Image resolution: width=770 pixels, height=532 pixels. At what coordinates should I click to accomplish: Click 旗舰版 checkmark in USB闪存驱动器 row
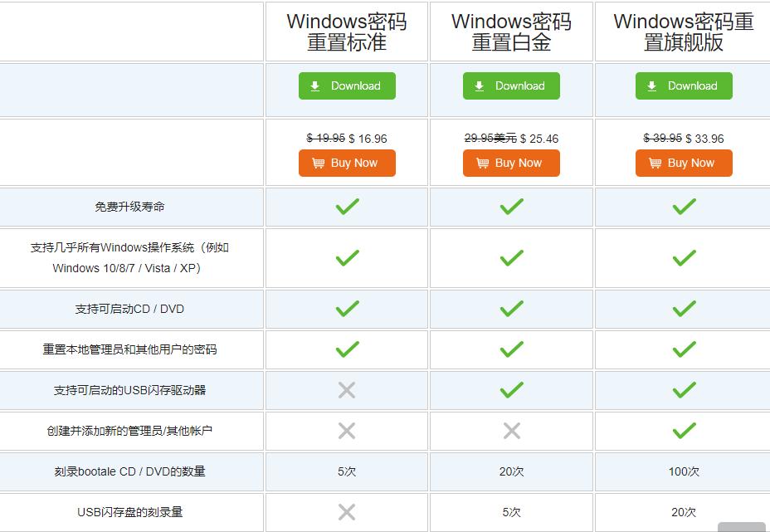(684, 390)
